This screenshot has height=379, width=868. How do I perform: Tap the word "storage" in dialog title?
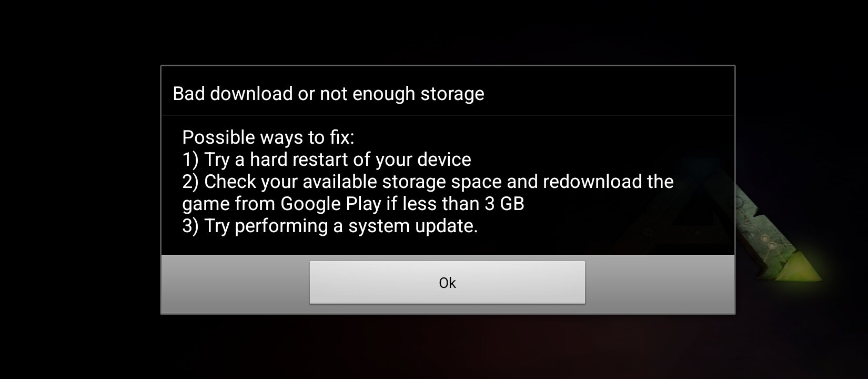click(x=452, y=94)
